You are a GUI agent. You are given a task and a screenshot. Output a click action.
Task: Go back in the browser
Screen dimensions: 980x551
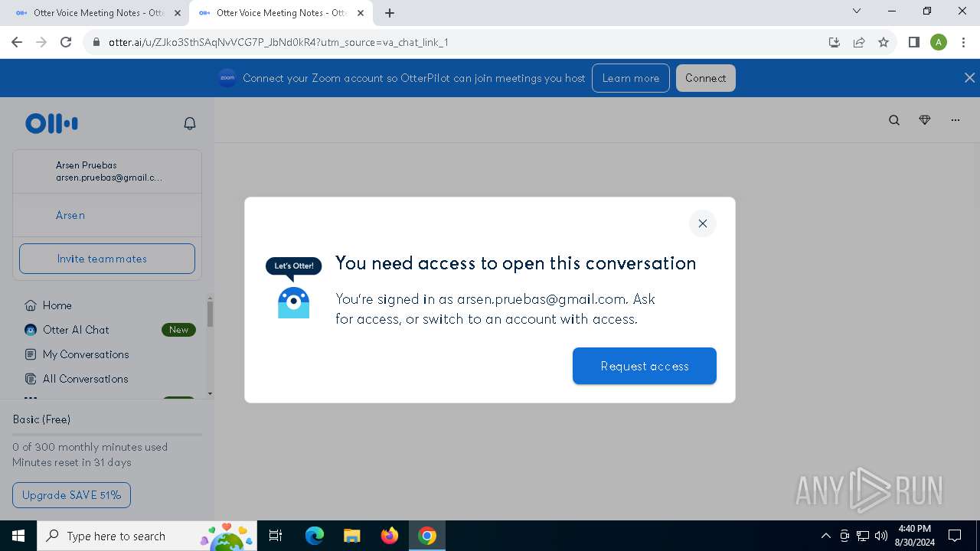tap(17, 42)
